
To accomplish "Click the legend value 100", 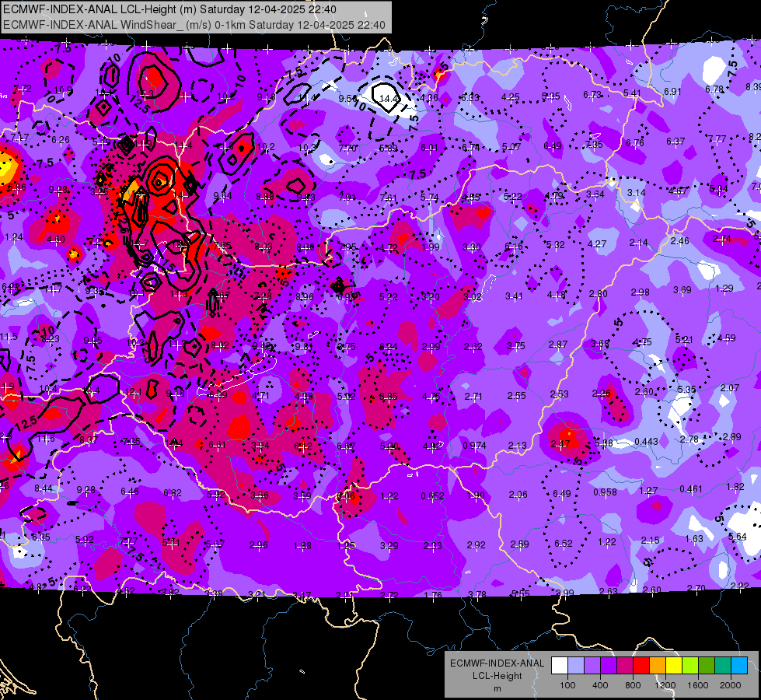I will tap(567, 685).
